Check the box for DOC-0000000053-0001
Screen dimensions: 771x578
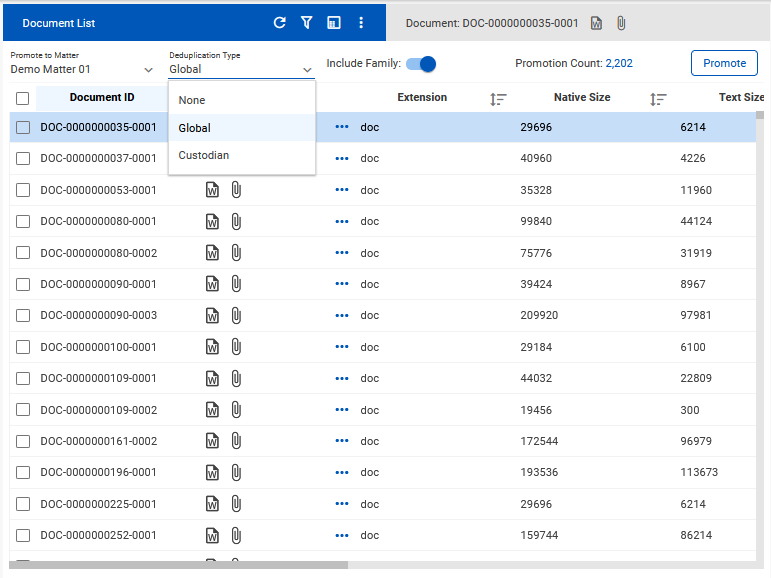[23, 190]
